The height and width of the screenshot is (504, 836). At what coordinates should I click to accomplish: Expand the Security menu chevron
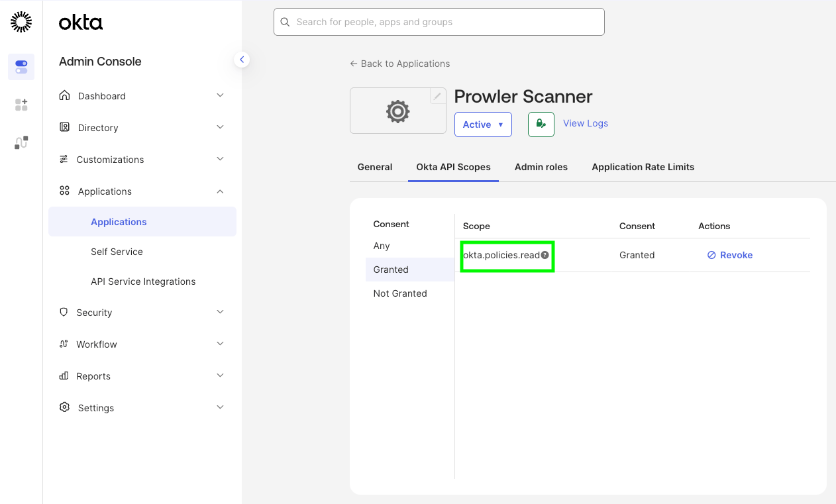click(220, 312)
